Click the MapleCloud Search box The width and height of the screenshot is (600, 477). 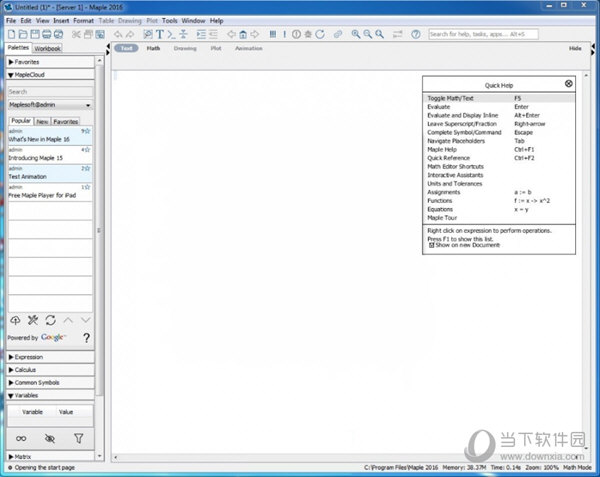(50, 92)
